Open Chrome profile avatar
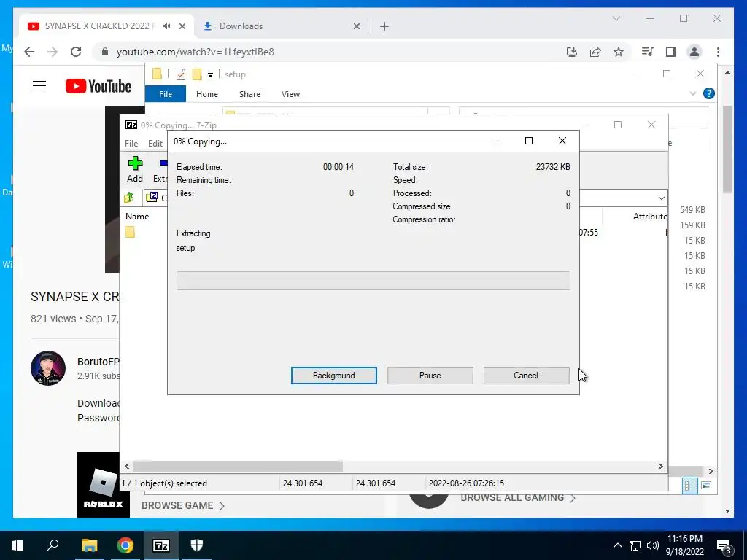Image resolution: width=747 pixels, height=560 pixels. (694, 52)
